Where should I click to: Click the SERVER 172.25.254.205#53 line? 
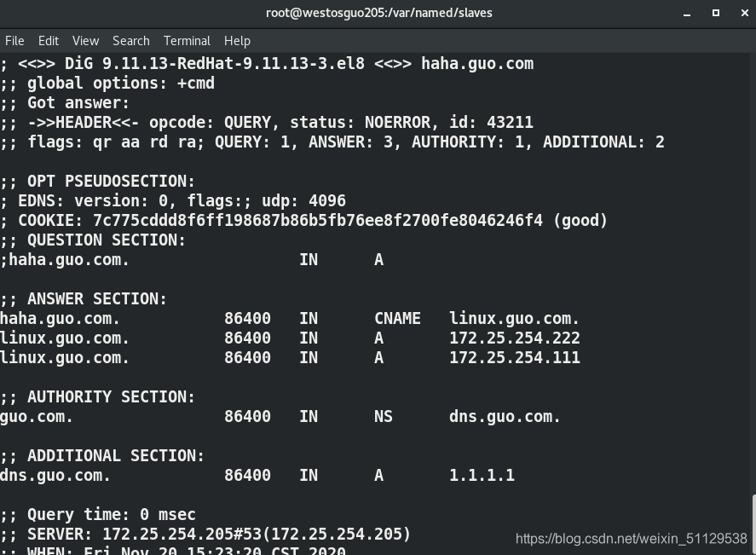(205, 535)
